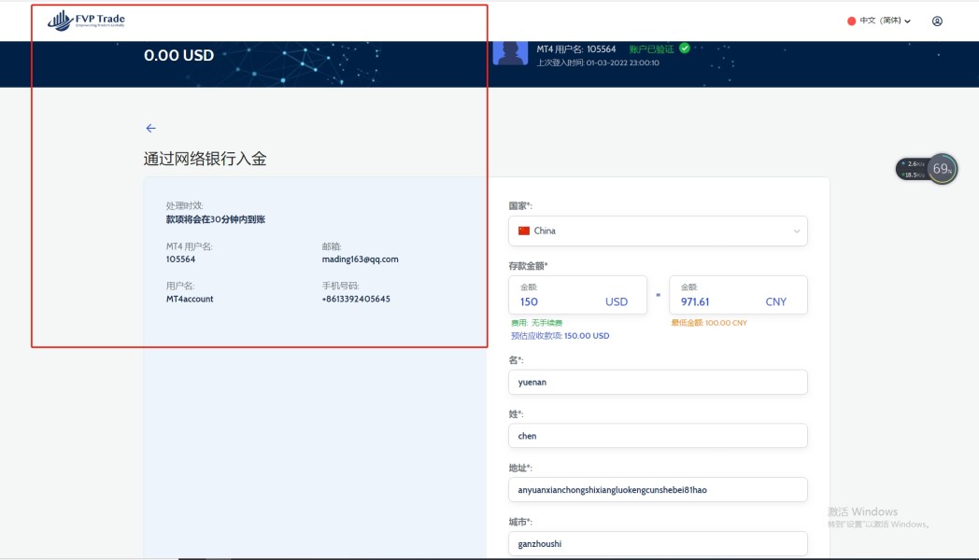Expand the country dropdown showing China
The width and height of the screenshot is (979, 560).
pos(658,231)
